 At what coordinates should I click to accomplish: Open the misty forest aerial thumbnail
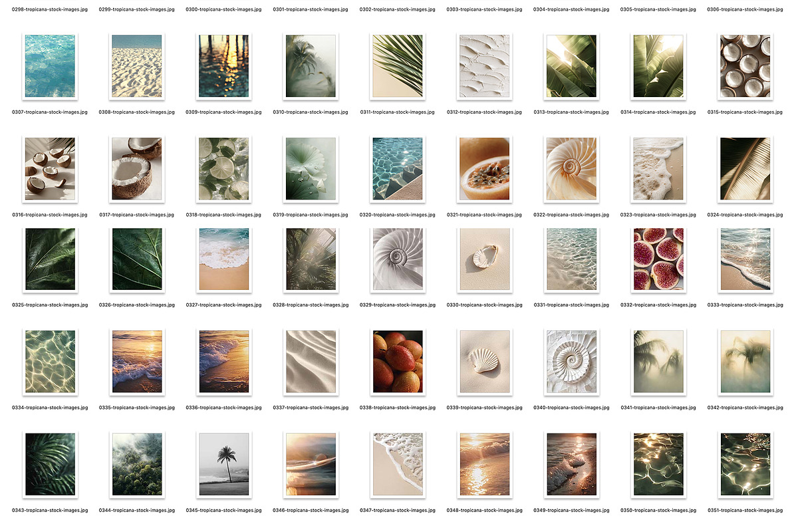137,463
